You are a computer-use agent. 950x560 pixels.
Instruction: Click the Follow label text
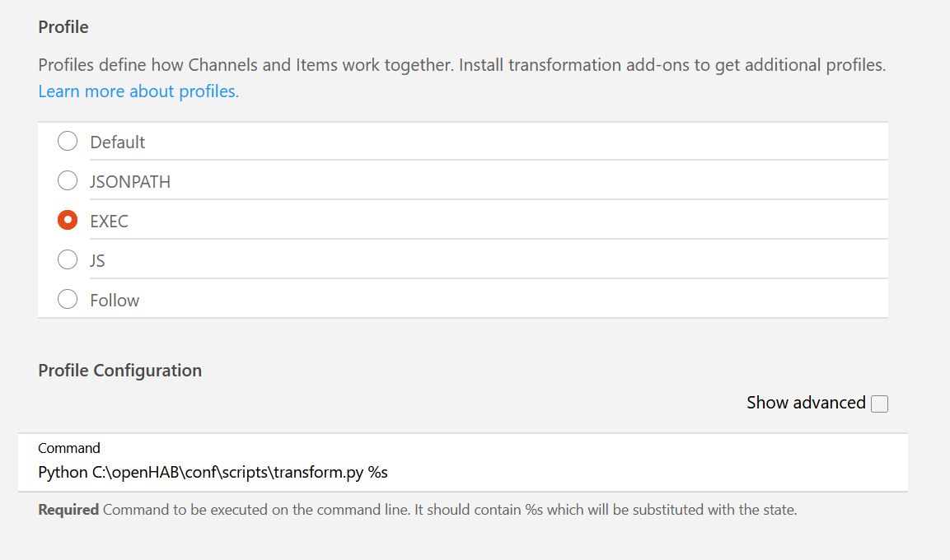tap(115, 300)
